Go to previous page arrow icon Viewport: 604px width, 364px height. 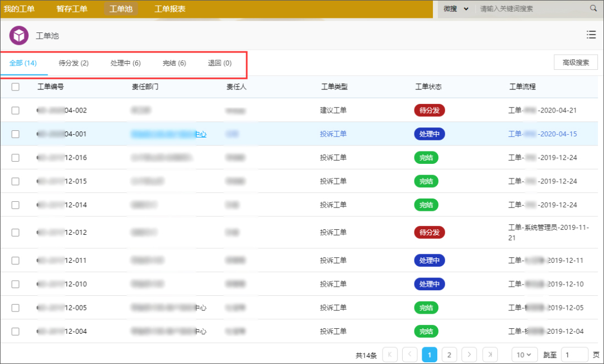[410, 354]
